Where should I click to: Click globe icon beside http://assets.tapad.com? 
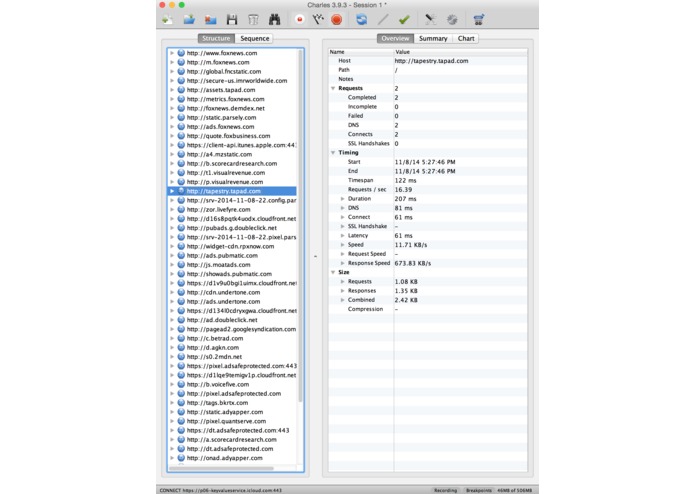181,89
